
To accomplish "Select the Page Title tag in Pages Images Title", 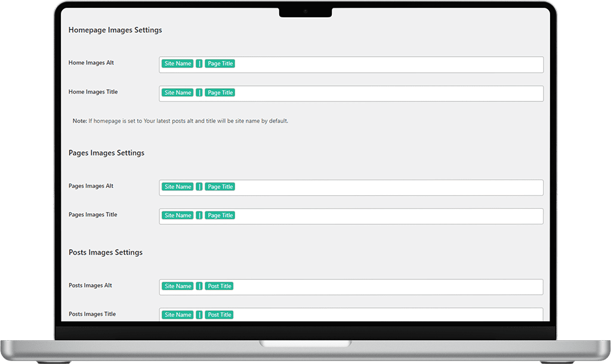I will coord(220,215).
